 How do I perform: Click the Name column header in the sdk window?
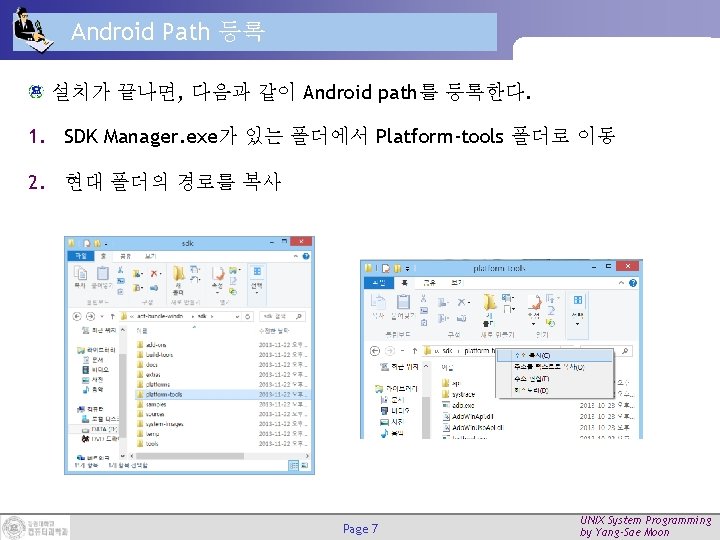[142, 331]
